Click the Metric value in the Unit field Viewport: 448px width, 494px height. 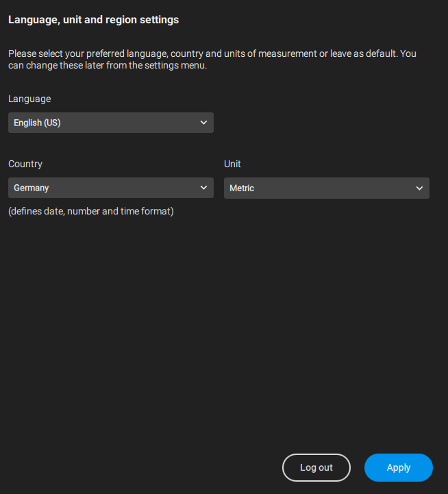coord(242,188)
